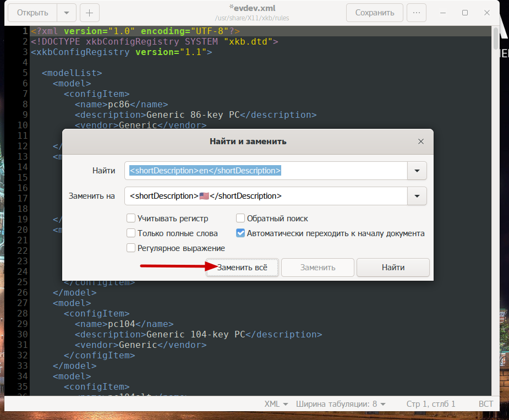Click the DOCTYPE xkbConfigRegistry line

(155, 42)
